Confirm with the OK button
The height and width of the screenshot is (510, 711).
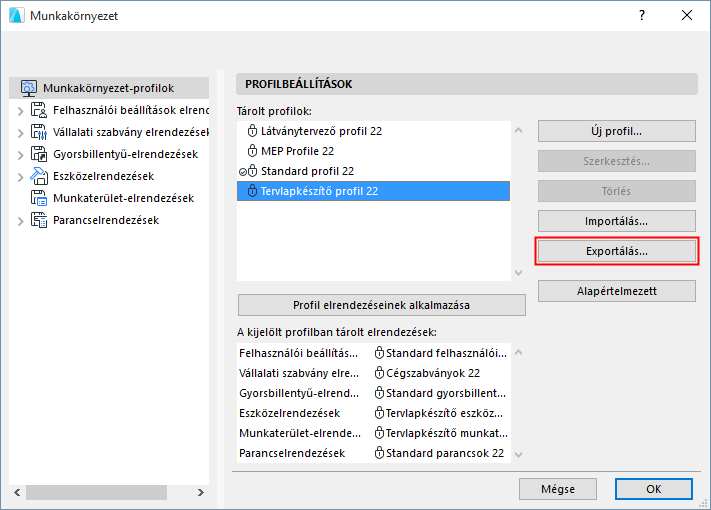[x=653, y=489]
